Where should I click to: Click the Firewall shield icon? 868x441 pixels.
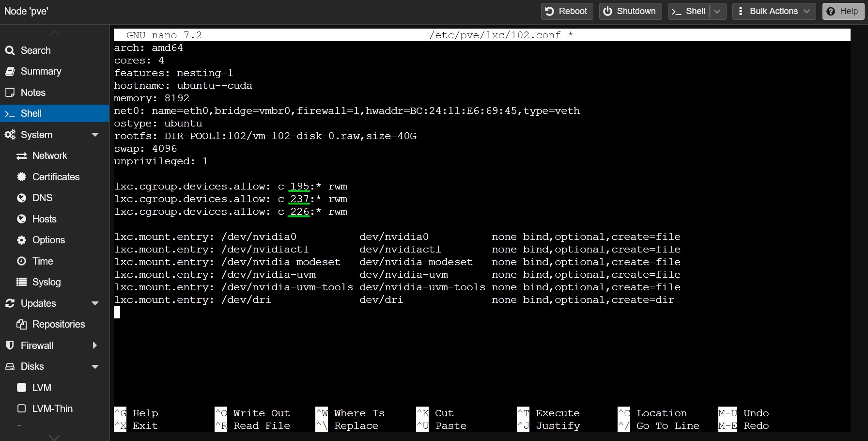point(10,346)
